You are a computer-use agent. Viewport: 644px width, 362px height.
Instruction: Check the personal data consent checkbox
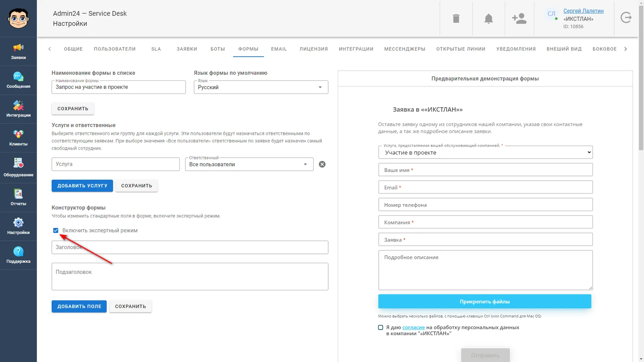(x=381, y=328)
